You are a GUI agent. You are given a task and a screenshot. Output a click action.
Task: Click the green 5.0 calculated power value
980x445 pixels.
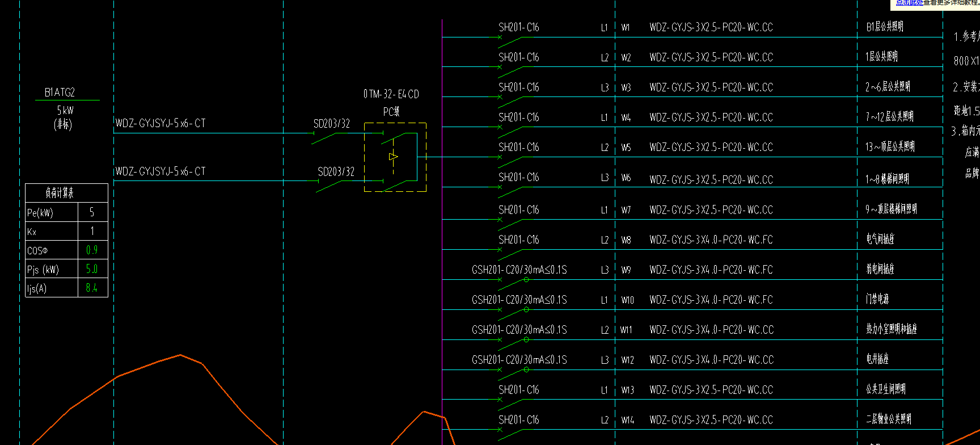click(x=92, y=269)
